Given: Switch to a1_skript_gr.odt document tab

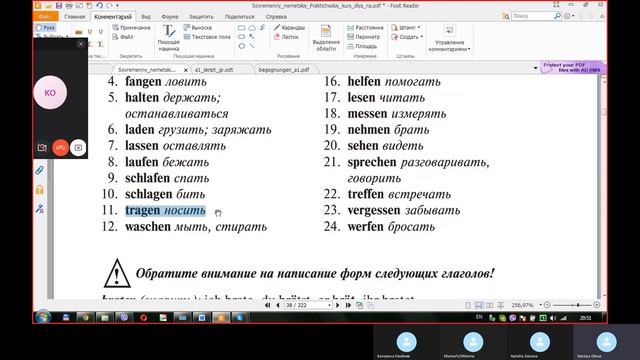Looking at the screenshot, I should point(214,70).
